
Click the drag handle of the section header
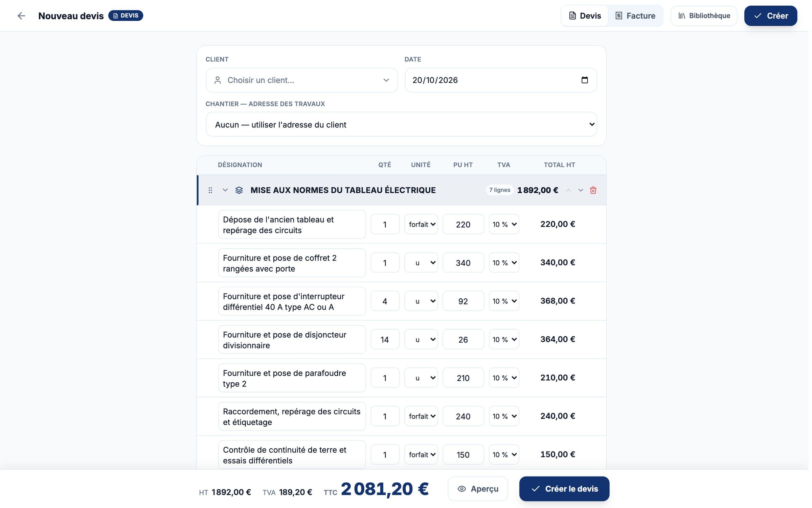pyautogui.click(x=210, y=191)
